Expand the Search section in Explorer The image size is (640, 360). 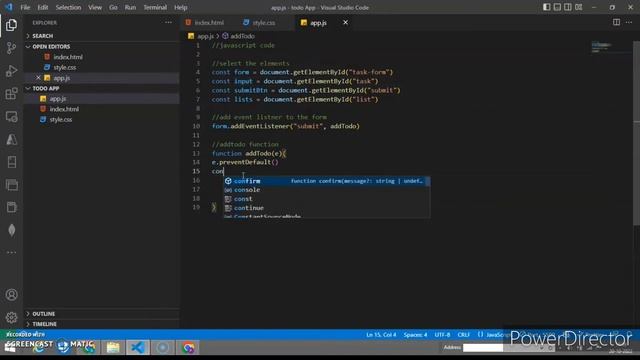click(x=102, y=36)
